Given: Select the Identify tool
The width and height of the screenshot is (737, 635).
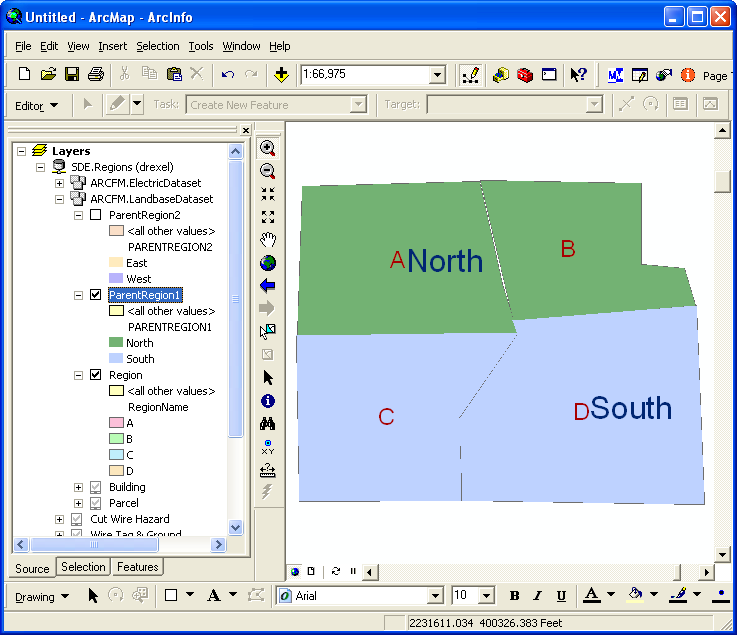Looking at the screenshot, I should [267, 401].
